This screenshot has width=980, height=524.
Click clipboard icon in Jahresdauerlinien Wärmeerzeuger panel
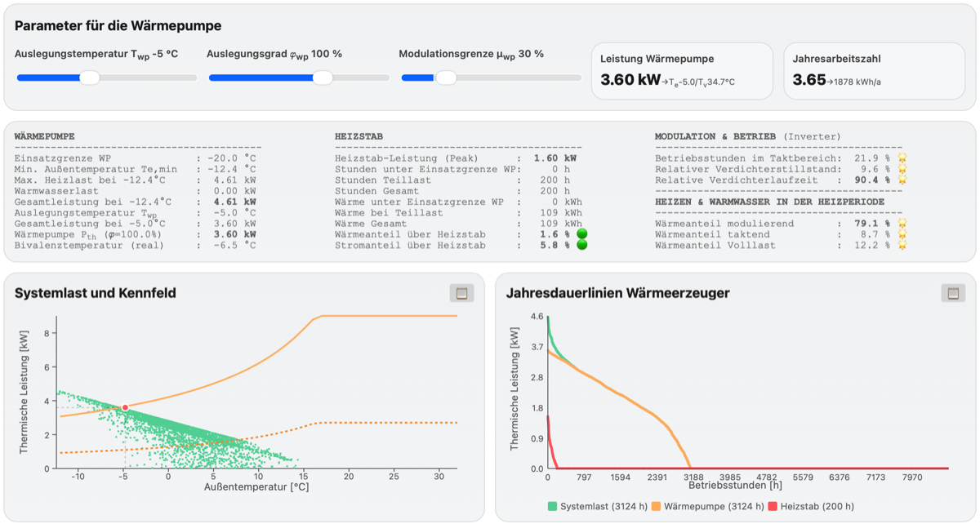pyautogui.click(x=952, y=293)
